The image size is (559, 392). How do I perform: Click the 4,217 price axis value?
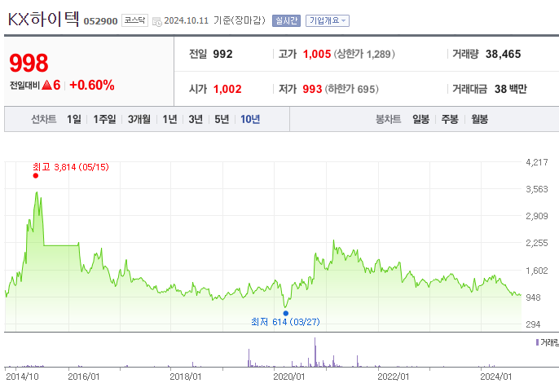click(537, 162)
